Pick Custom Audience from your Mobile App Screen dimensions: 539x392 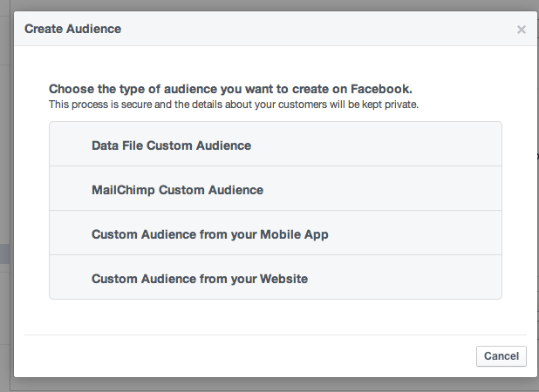click(209, 234)
